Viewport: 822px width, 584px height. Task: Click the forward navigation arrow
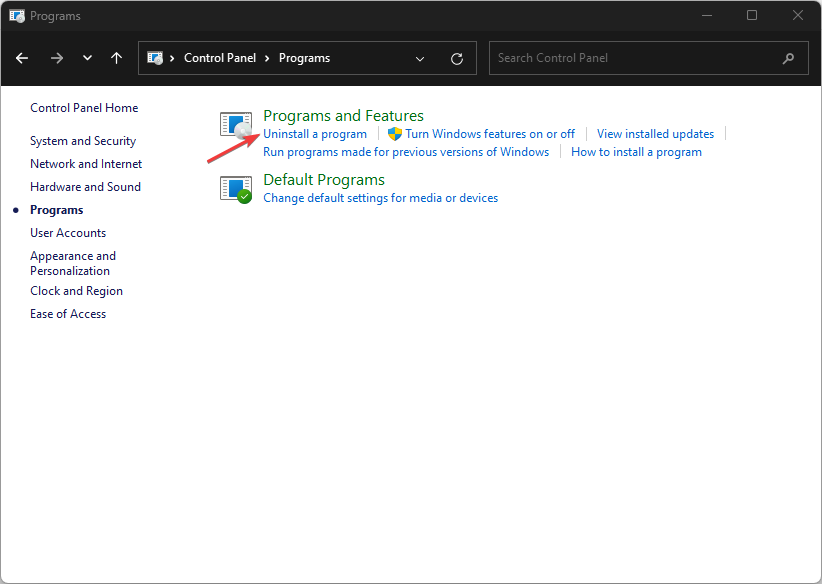coord(57,58)
